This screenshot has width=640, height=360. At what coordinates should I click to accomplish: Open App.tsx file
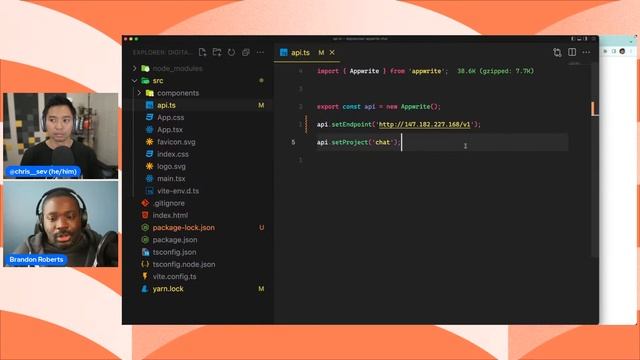pyautogui.click(x=170, y=129)
